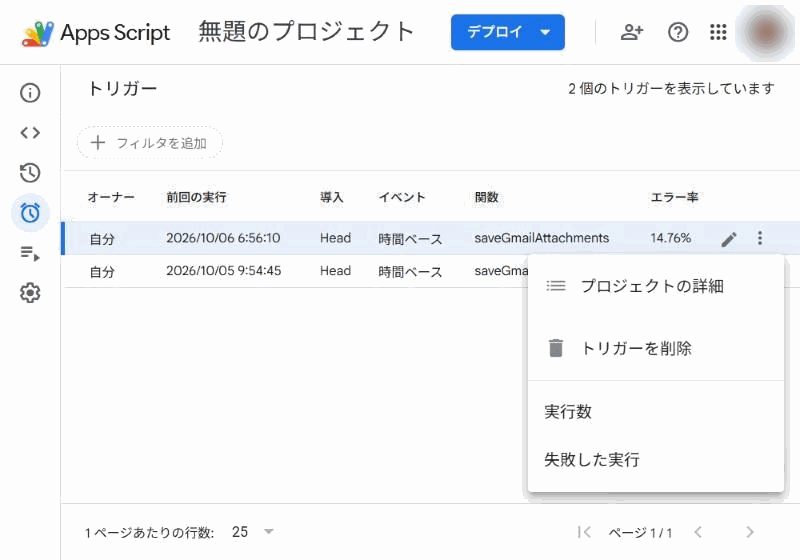Open the account avatar menu

[765, 32]
